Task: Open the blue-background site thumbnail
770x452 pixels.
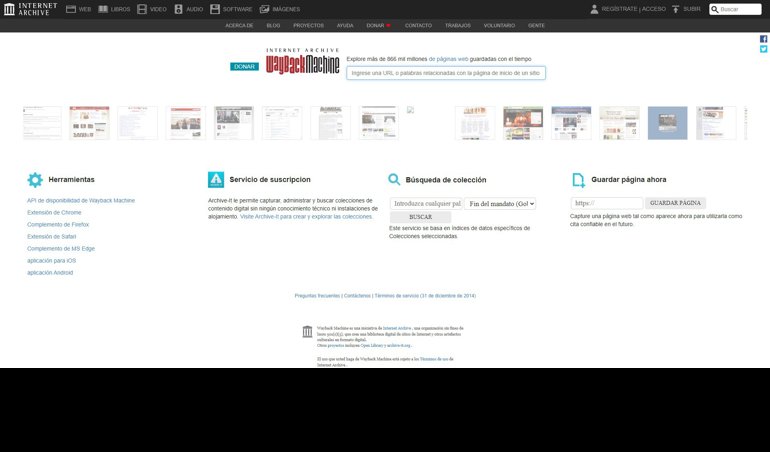Action: pyautogui.click(x=667, y=123)
